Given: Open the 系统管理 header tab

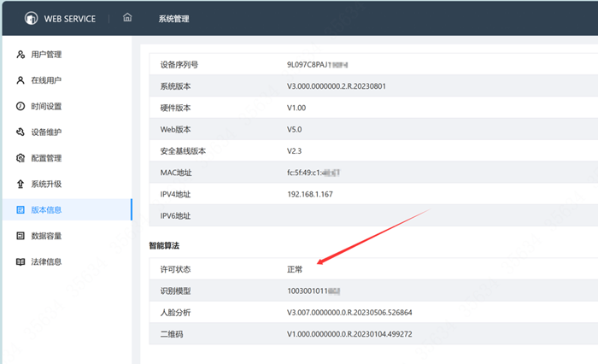Looking at the screenshot, I should point(174,19).
